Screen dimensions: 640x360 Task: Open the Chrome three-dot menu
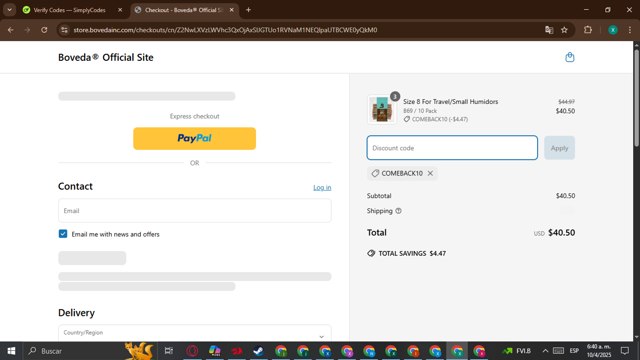(x=630, y=30)
